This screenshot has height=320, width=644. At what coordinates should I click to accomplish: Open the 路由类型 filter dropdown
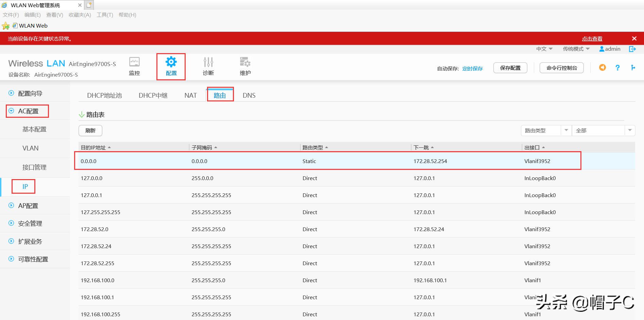546,130
